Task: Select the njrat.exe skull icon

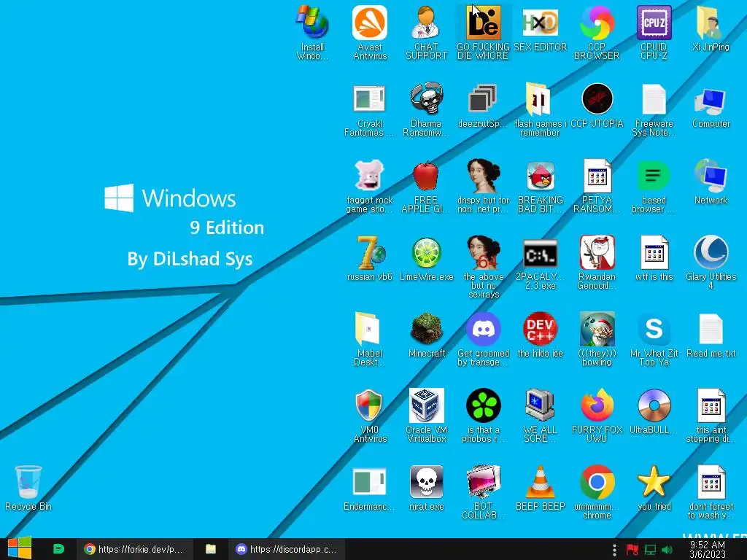Action: tap(426, 489)
